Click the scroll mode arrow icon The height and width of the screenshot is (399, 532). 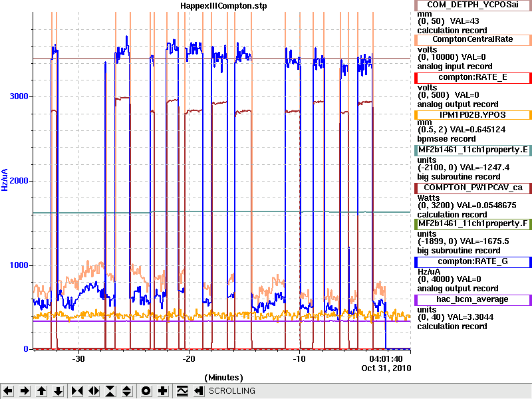coord(199,391)
